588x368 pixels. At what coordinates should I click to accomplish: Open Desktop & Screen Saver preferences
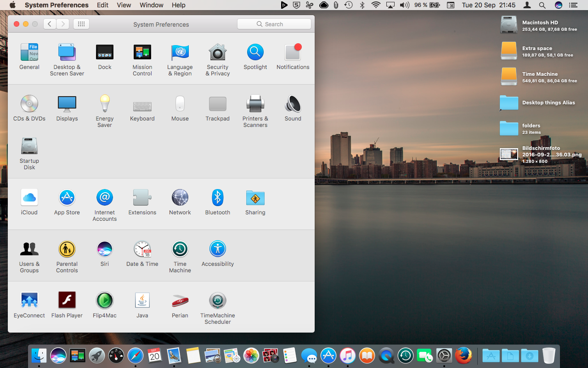[67, 52]
